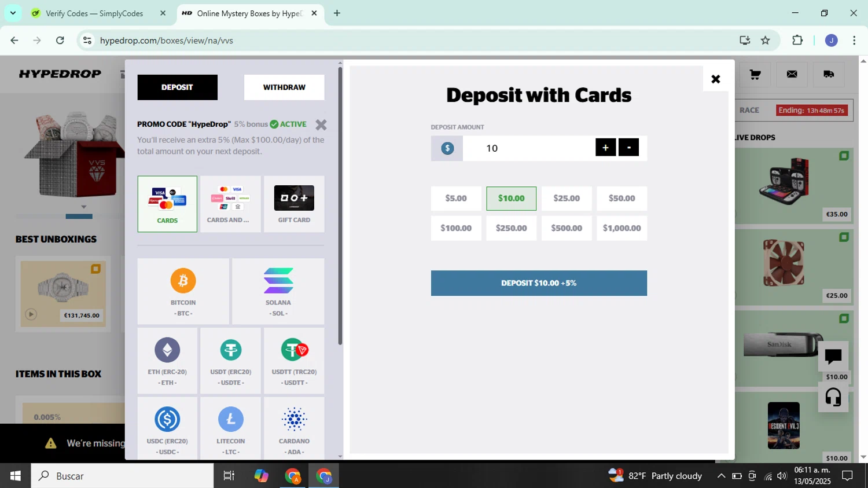Select the $250.00 preset amount
868x488 pixels.
pos(512,228)
